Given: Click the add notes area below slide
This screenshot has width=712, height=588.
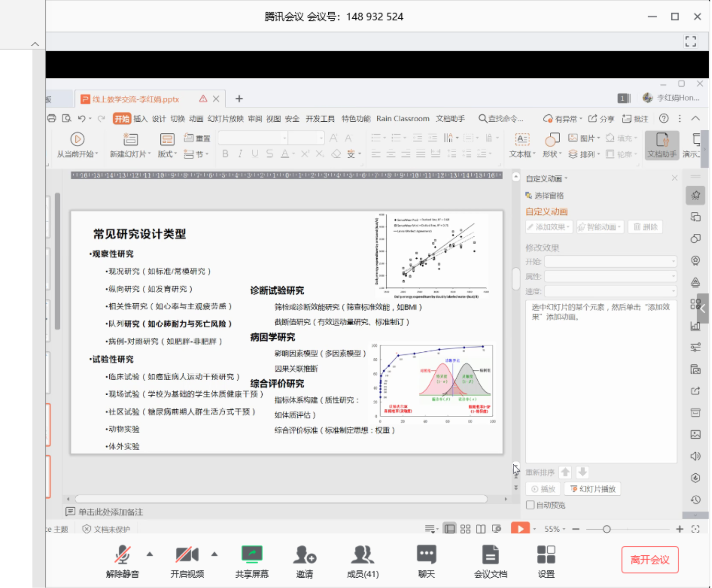Looking at the screenshot, I should pos(111,512).
